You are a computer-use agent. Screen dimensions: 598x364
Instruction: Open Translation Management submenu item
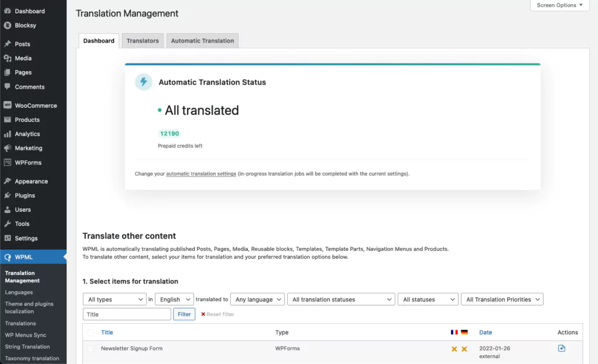point(22,277)
